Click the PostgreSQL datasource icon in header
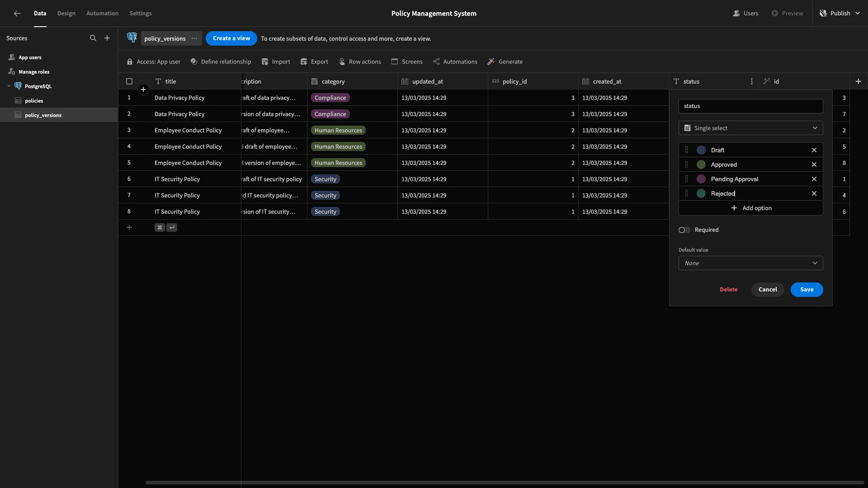This screenshot has width=868, height=488. 132,38
